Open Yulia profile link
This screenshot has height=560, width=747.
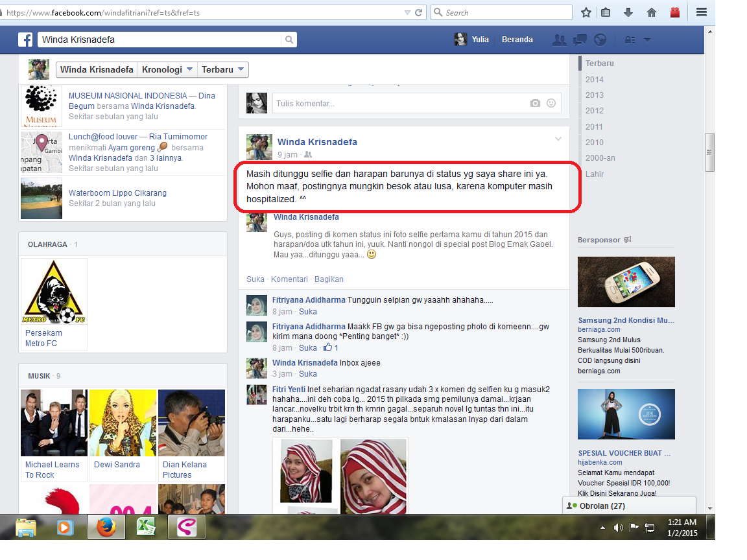click(471, 40)
